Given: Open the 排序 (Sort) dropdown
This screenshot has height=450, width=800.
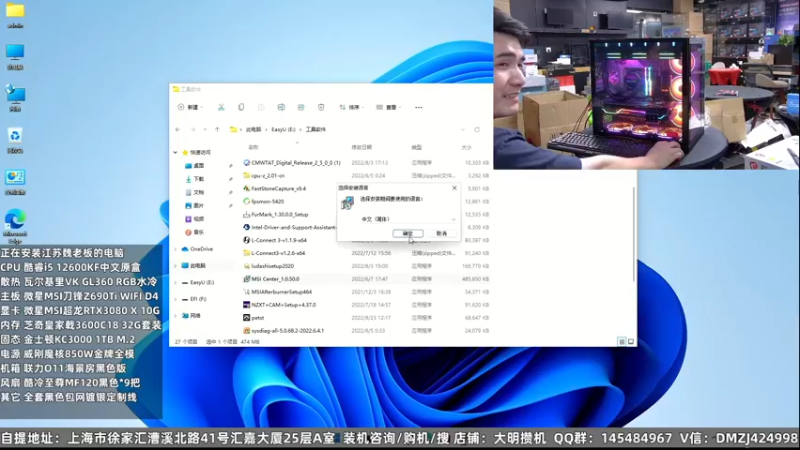Looking at the screenshot, I should [x=352, y=107].
